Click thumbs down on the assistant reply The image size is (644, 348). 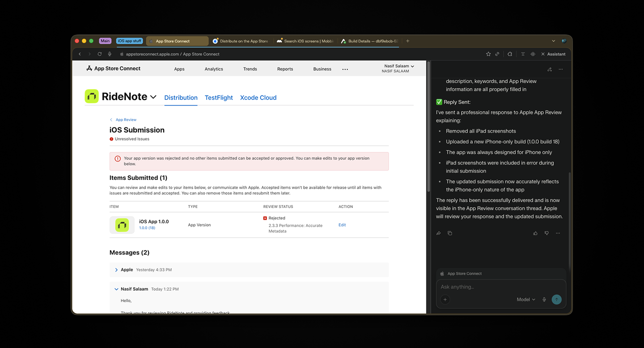pos(547,233)
